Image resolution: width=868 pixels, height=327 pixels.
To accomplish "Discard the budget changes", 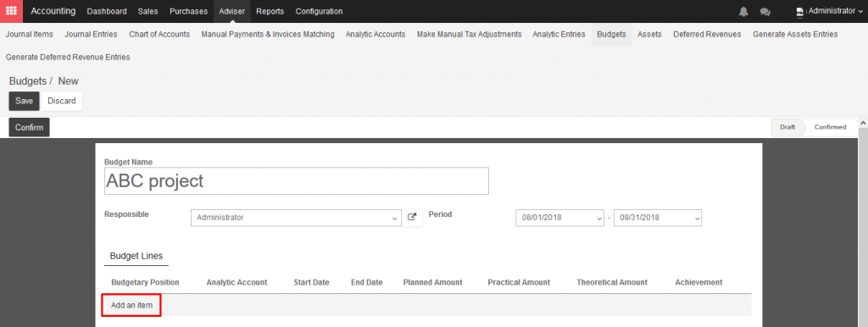I will tap(61, 101).
